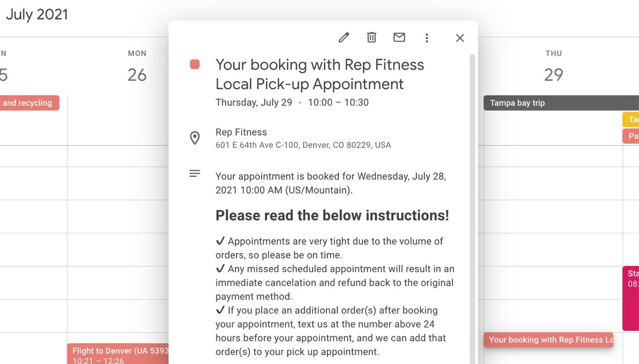Delete event with trash icon
The width and height of the screenshot is (639, 364).
tap(372, 38)
